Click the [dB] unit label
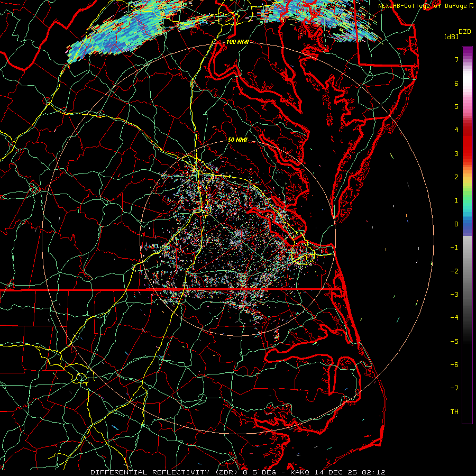This screenshot has height=476, width=476. pos(452,36)
